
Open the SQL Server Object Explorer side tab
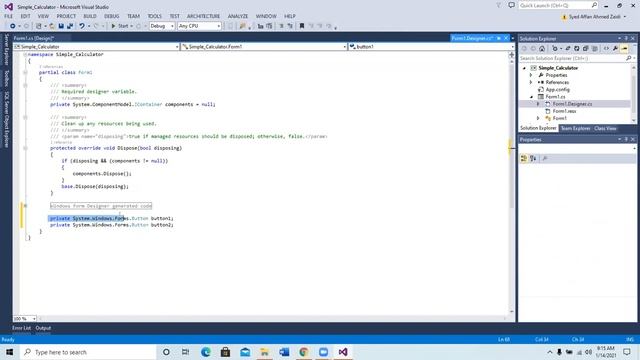click(7, 120)
